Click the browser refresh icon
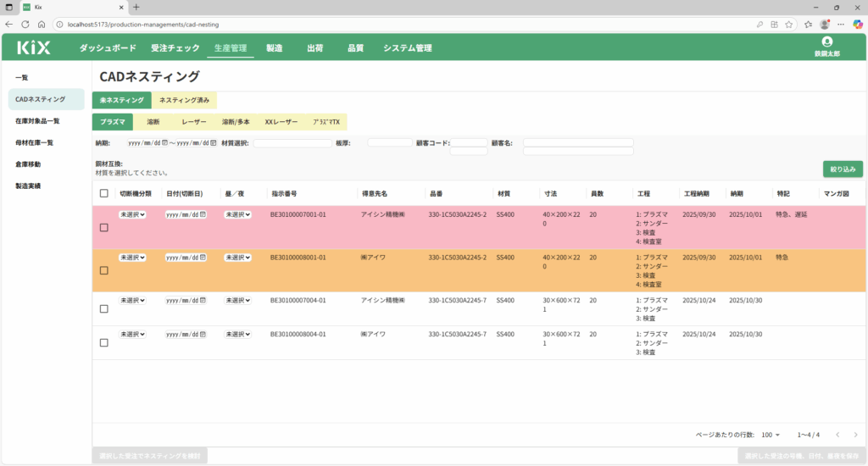Screen dimensions: 868x466 click(x=25, y=24)
